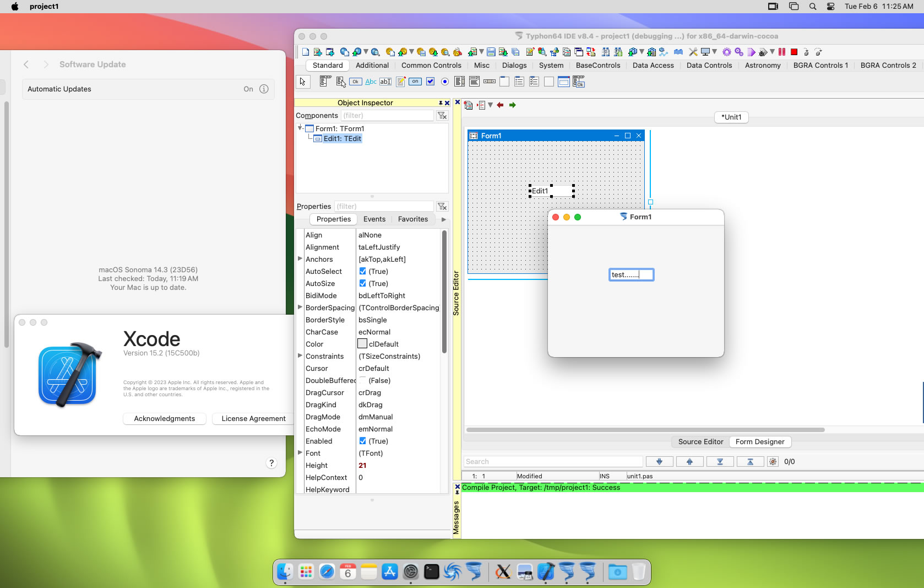Expand the BorderSpacing property
Viewport: 924px width, 588px height.
pyautogui.click(x=300, y=307)
